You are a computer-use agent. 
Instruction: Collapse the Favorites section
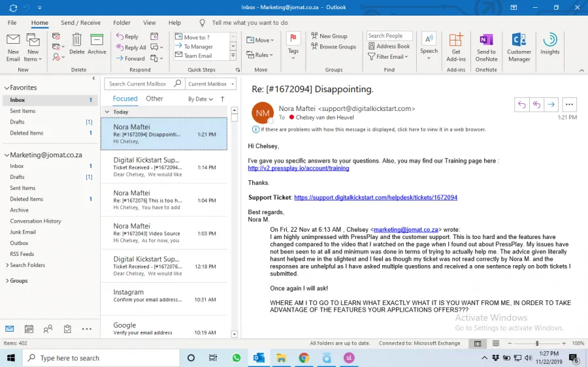[x=7, y=88]
